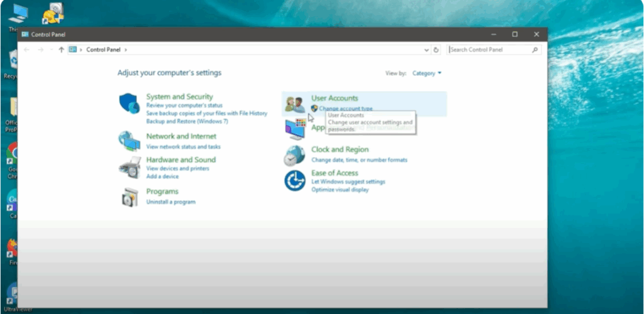Viewport: 644px width, 314px height.
Task: Open Change date, time, or number formats
Action: pyautogui.click(x=359, y=160)
